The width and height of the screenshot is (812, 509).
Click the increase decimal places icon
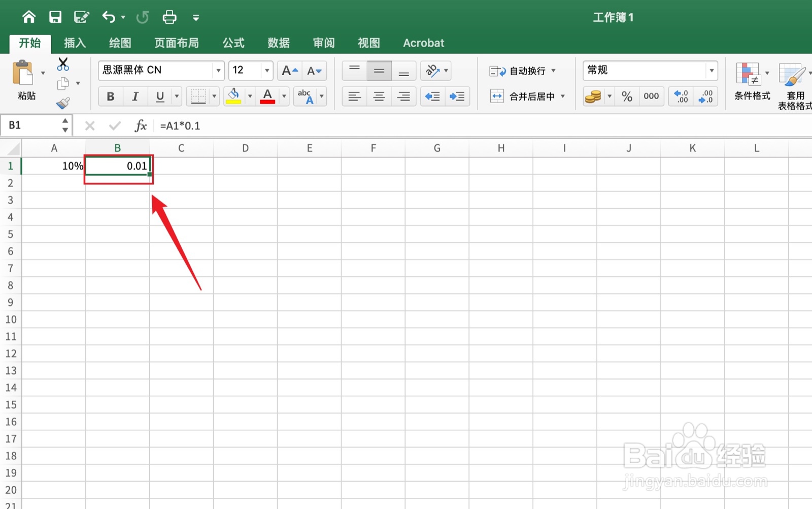pos(681,97)
